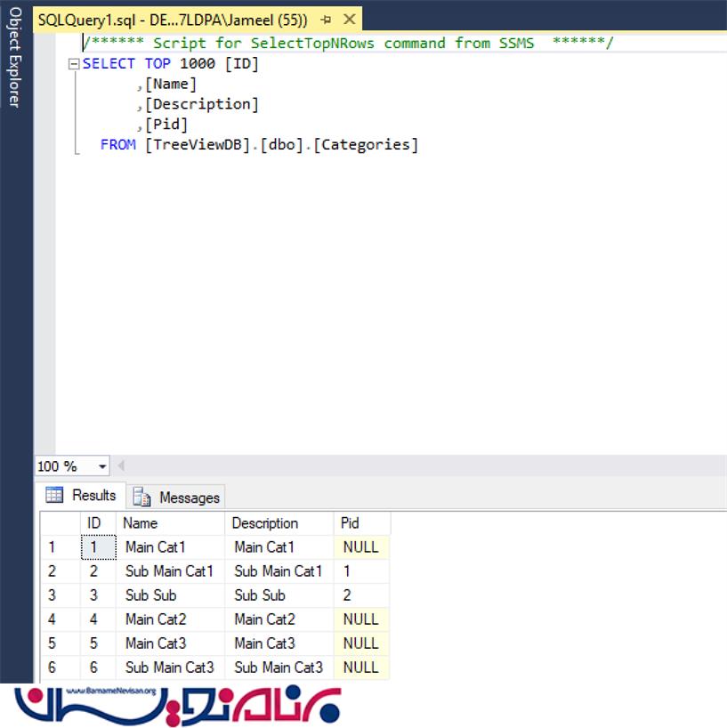Screen dimensions: 727x728
Task: Click ID cell with value 5
Action: pos(98,644)
